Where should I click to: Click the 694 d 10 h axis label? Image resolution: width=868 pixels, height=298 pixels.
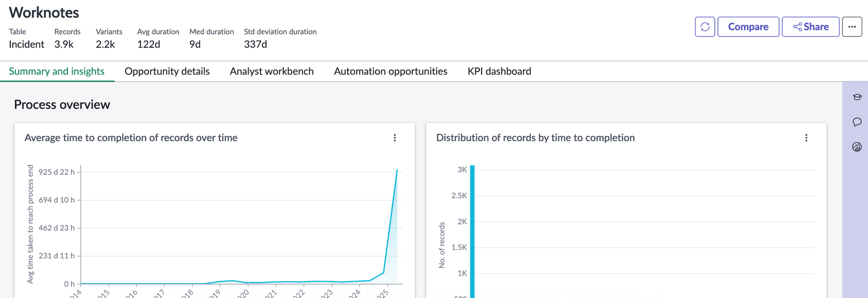click(56, 200)
